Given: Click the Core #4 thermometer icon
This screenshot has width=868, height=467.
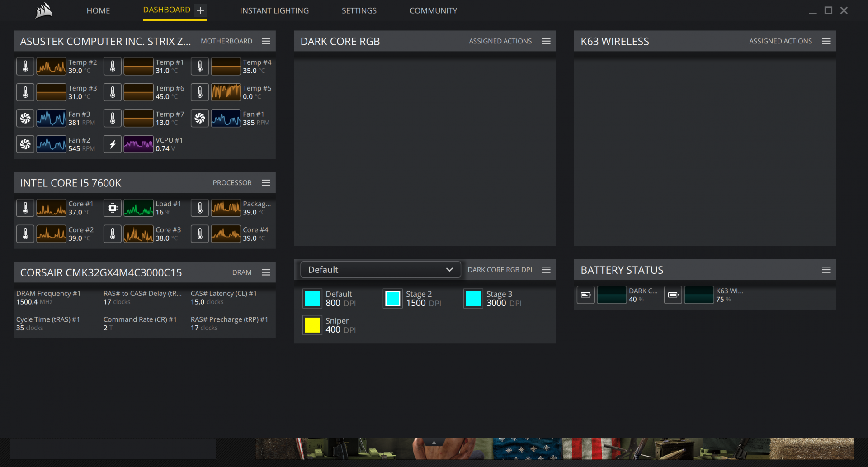Looking at the screenshot, I should pyautogui.click(x=200, y=234).
